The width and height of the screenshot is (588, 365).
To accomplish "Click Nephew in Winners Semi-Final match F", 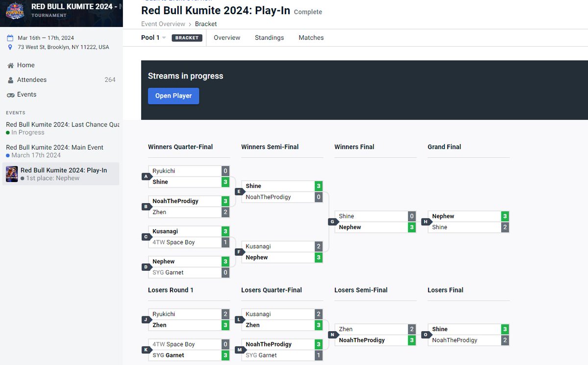I will 257,258.
